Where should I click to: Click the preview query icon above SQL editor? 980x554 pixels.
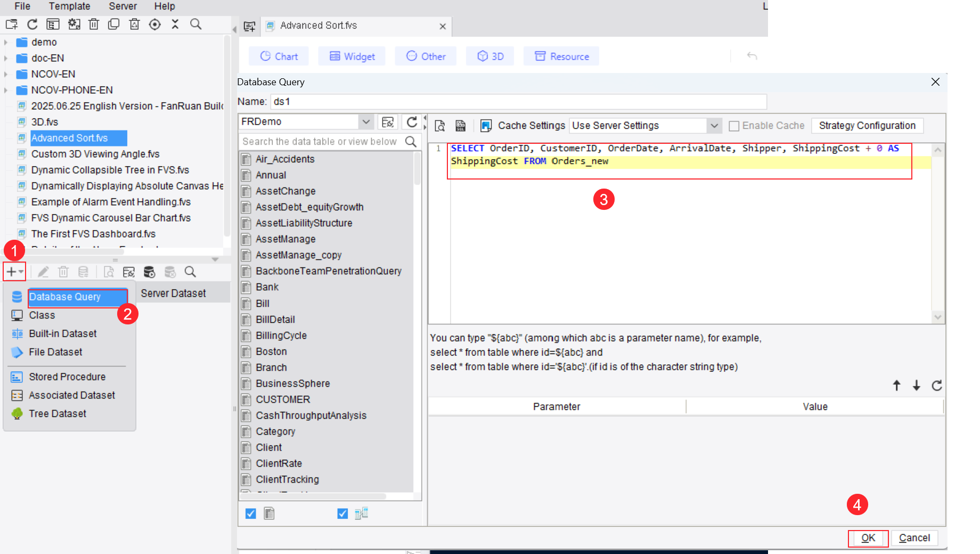coord(440,126)
